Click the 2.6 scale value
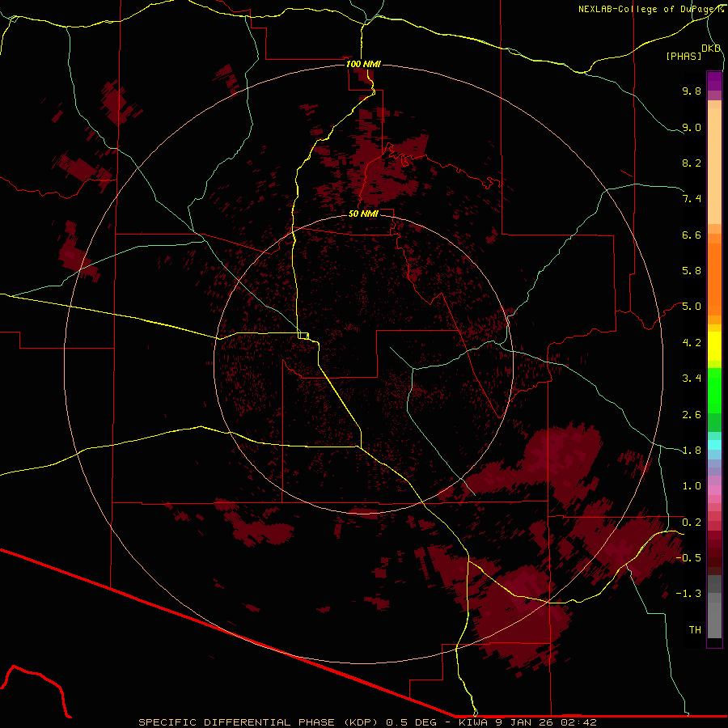Image resolution: width=728 pixels, height=728 pixels. 692,415
